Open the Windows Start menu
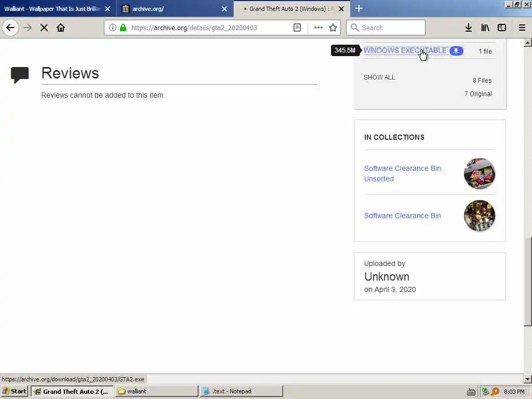Screen dimensions: 532x399 15,391
